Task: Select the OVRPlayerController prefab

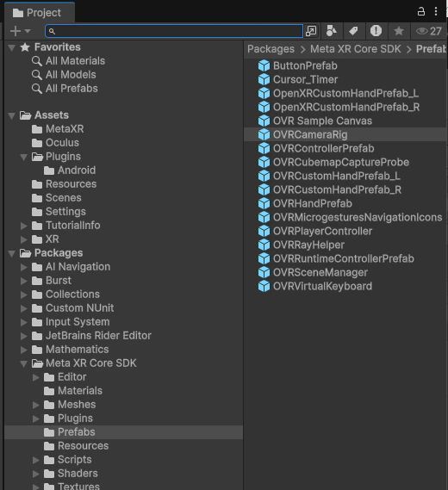Action: click(x=315, y=231)
